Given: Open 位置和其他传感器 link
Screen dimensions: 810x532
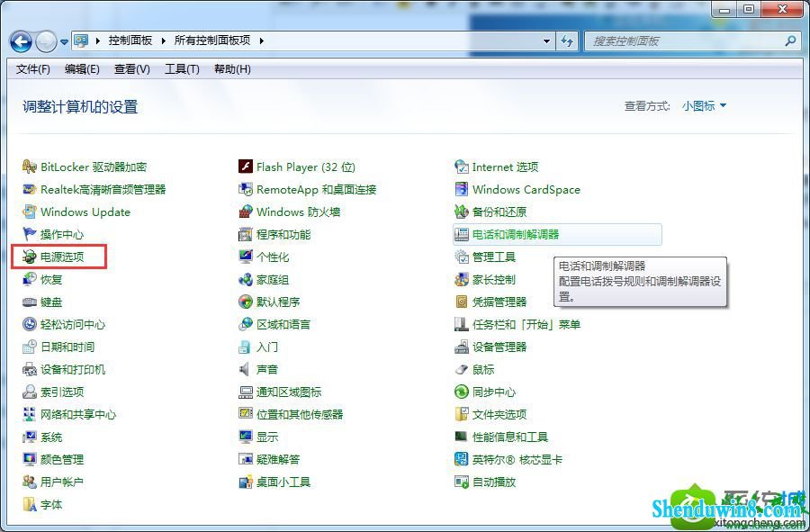Looking at the screenshot, I should click(x=300, y=414).
